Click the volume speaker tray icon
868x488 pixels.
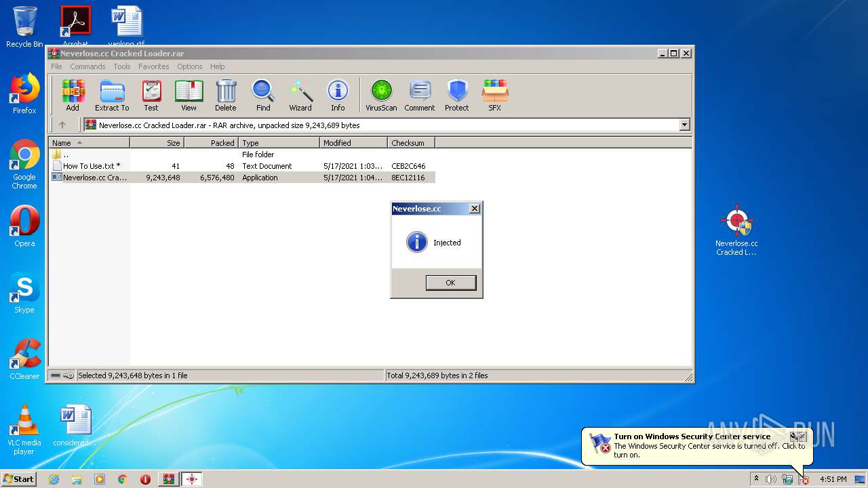771,479
